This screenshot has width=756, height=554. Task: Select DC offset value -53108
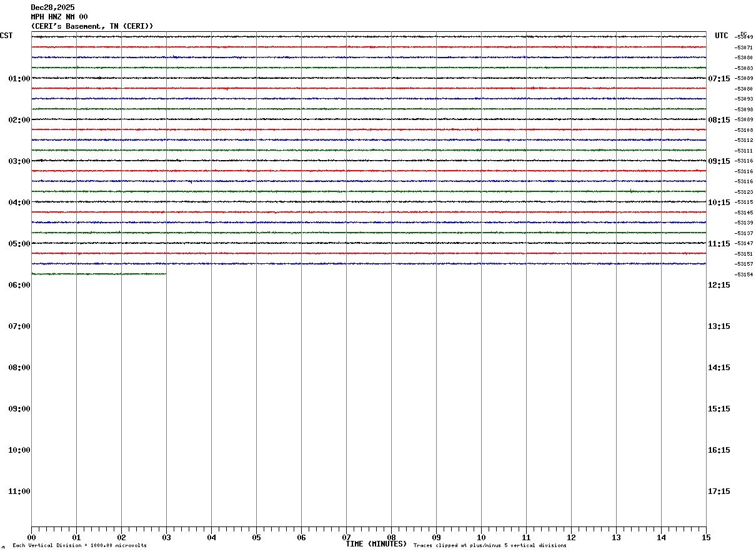pos(744,130)
